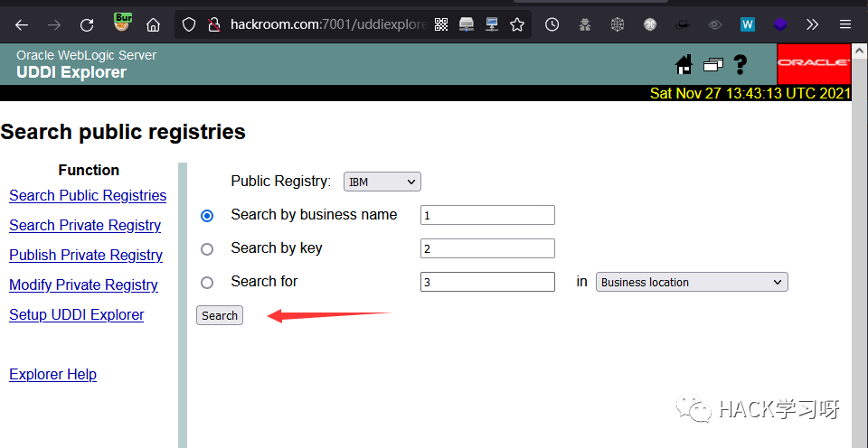
Task: Click the 'Search by key' label
Action: (277, 248)
